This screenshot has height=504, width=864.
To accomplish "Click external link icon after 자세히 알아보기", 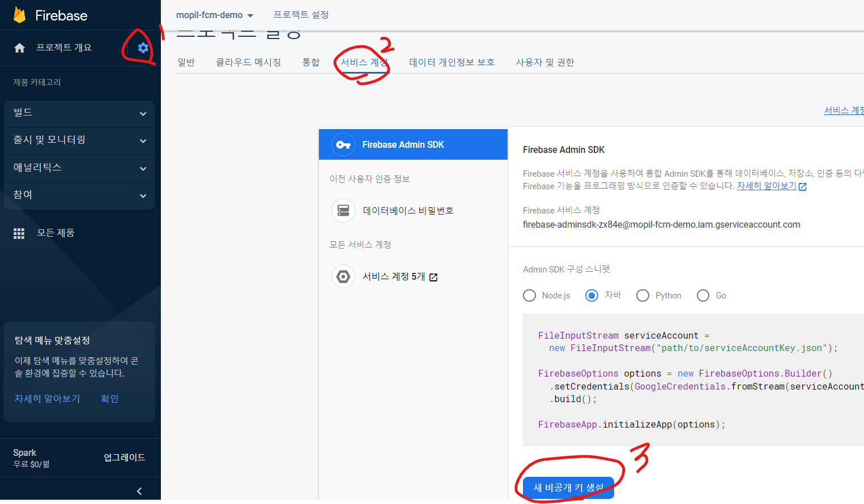I will 802,186.
